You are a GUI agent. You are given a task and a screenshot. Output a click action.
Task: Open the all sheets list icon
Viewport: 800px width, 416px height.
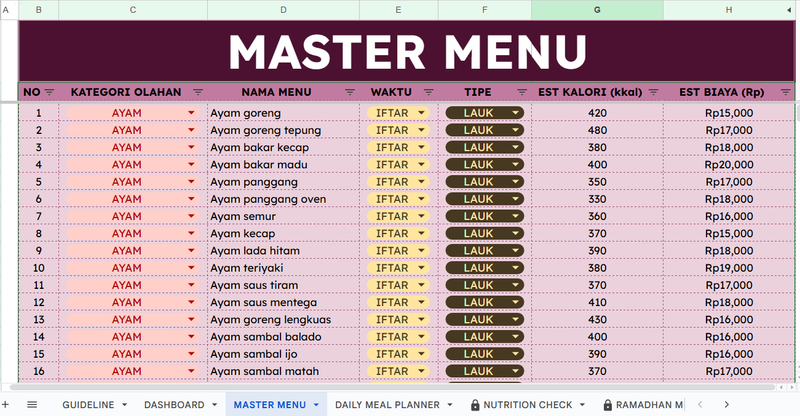point(32,405)
